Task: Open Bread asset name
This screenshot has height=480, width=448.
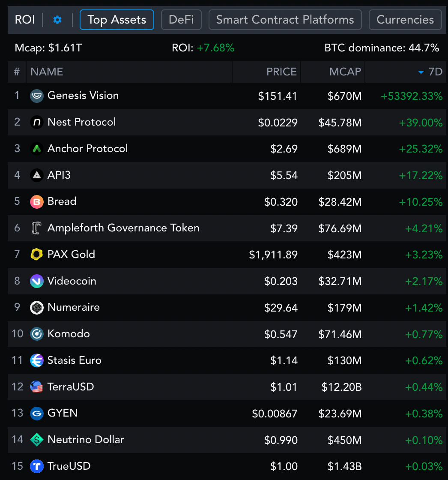Action: [x=62, y=201]
